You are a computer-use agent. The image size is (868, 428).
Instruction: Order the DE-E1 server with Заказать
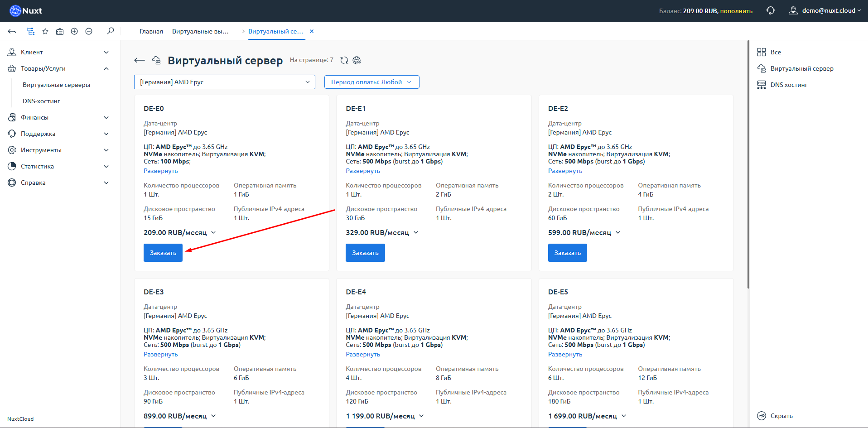tap(365, 253)
